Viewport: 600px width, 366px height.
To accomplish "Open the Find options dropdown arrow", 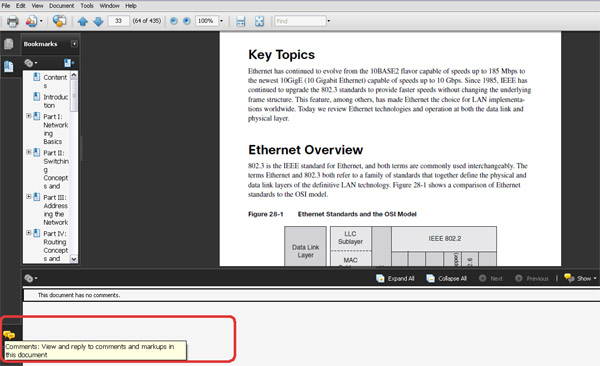I will (x=329, y=21).
